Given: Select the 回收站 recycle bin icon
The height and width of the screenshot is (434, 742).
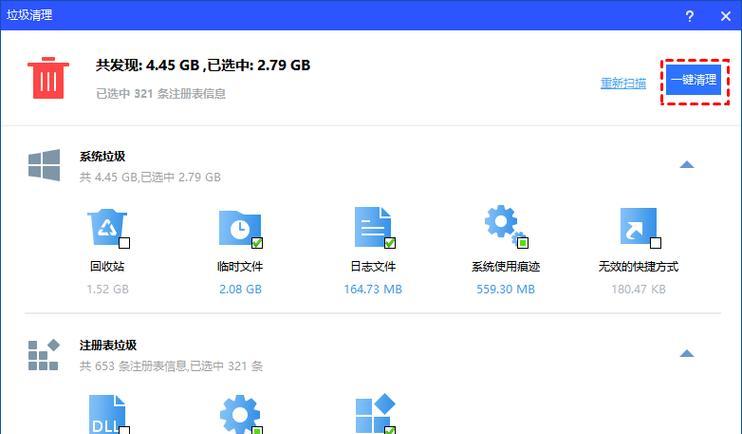Looking at the screenshot, I should pos(107,227).
